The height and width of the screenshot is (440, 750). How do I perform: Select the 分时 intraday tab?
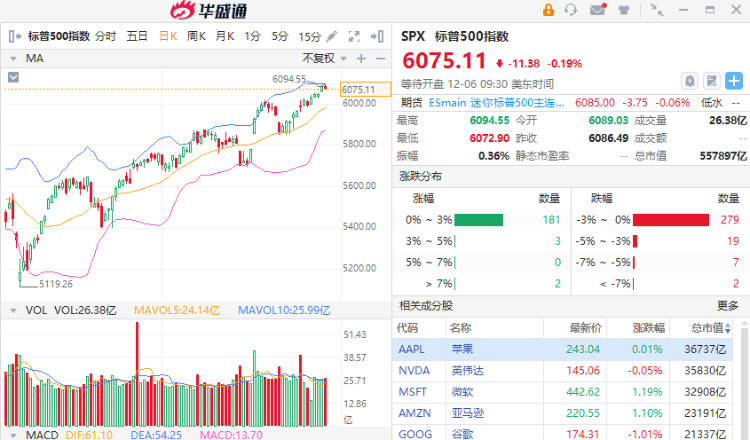pyautogui.click(x=106, y=36)
